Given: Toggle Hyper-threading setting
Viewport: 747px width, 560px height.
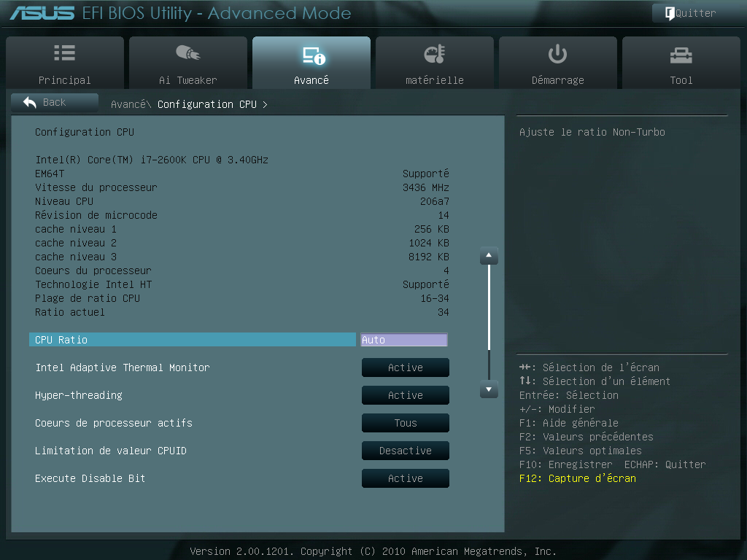Looking at the screenshot, I should pyautogui.click(x=405, y=394).
